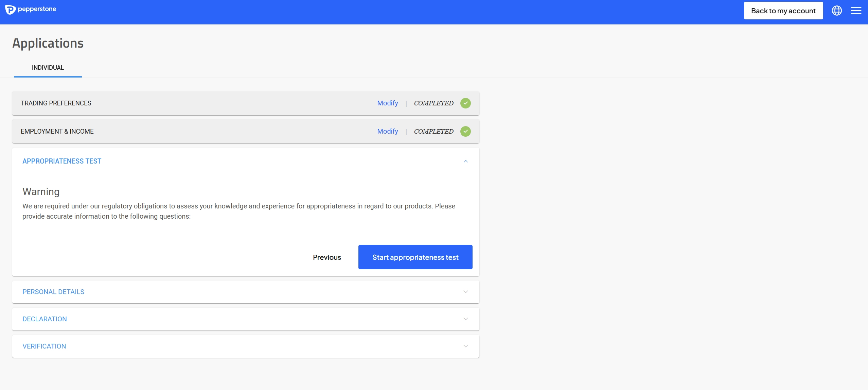868x390 pixels.
Task: Click the APPROPRIATENESS TEST heading
Action: [62, 161]
